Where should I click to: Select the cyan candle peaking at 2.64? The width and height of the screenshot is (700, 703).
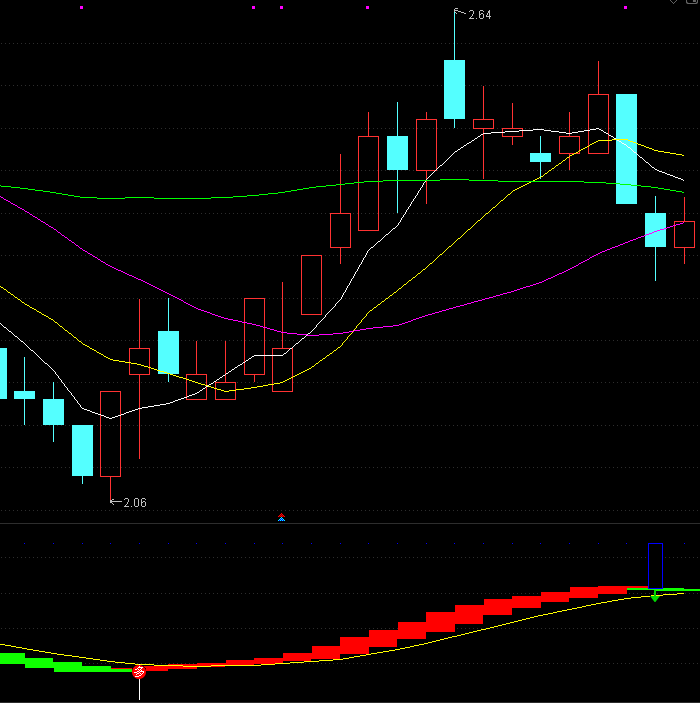[x=454, y=89]
